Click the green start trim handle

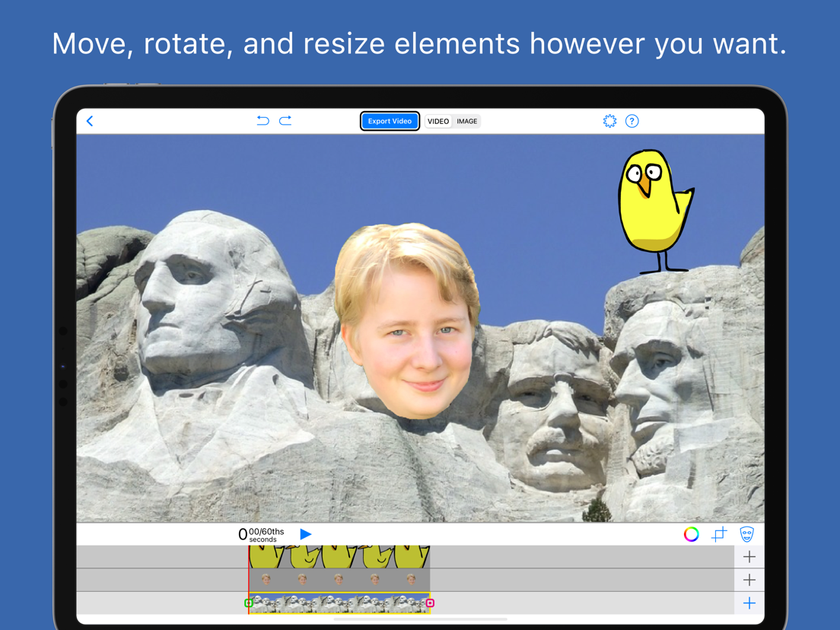point(249,603)
